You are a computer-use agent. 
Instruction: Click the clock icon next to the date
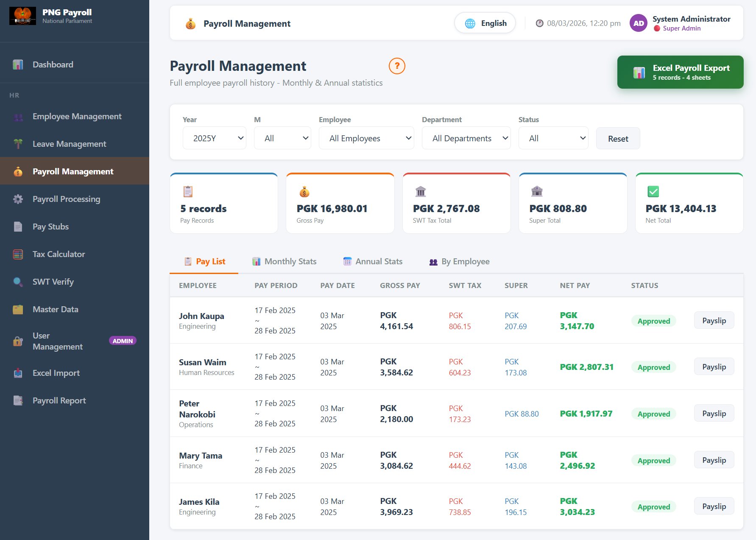(x=539, y=23)
